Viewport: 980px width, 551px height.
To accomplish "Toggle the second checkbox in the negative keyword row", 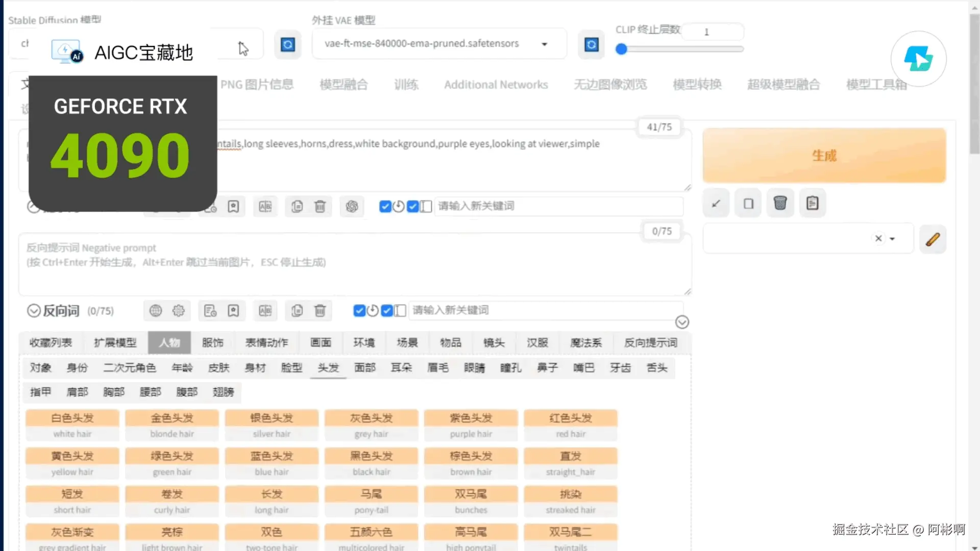I will click(386, 311).
